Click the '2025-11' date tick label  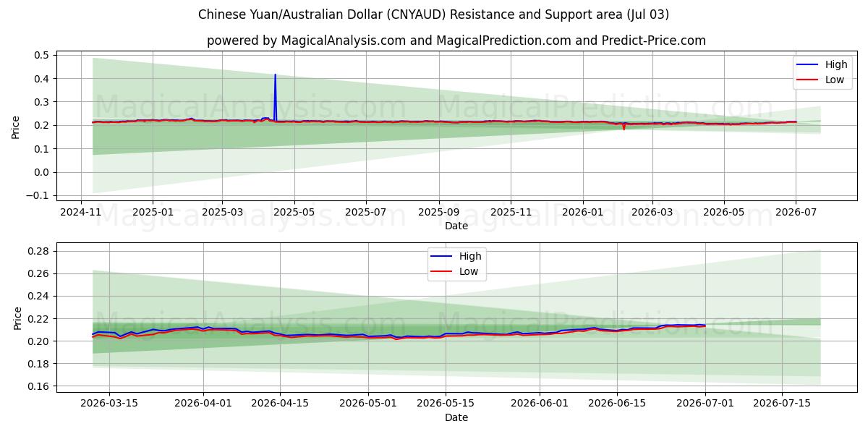pos(511,212)
